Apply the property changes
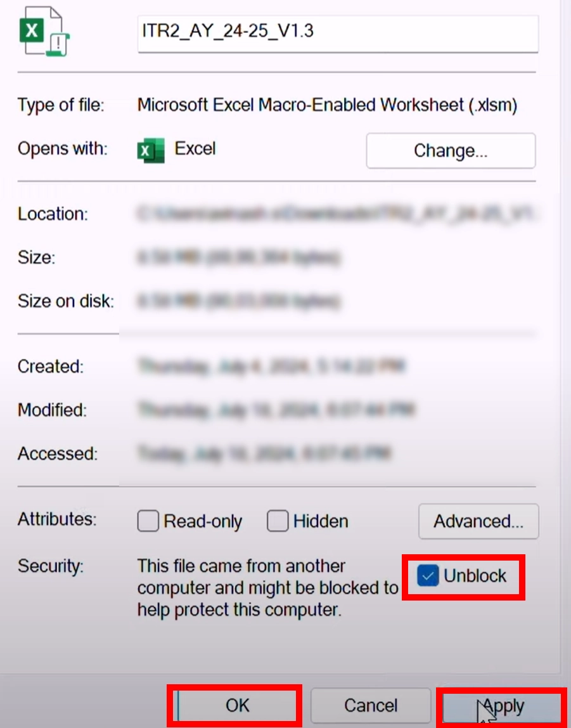This screenshot has height=728, width=571. (x=503, y=706)
